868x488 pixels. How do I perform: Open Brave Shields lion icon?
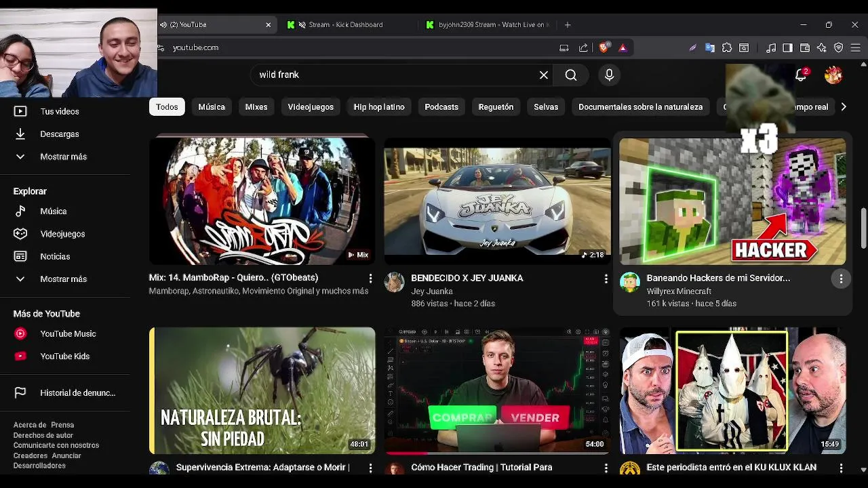pos(604,47)
